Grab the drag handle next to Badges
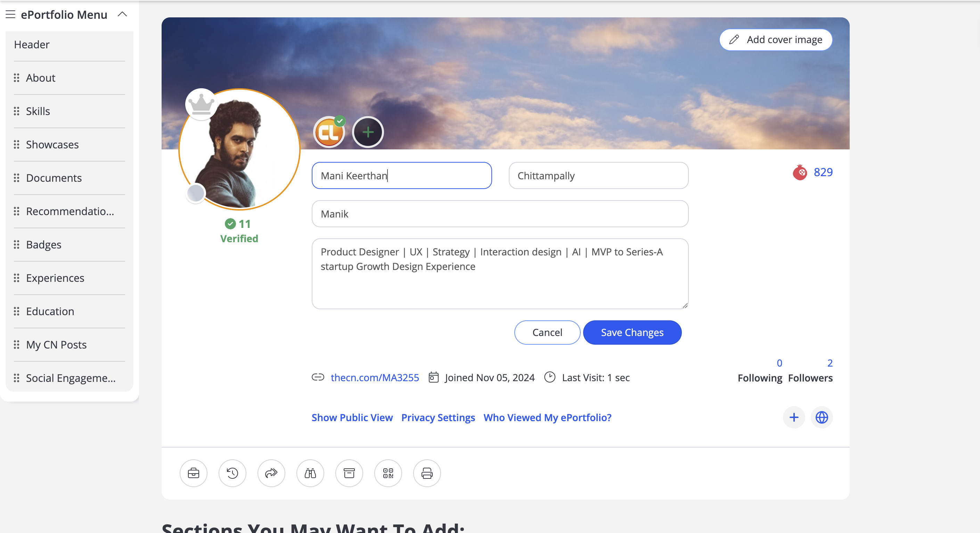This screenshot has height=533, width=980. tap(16, 245)
